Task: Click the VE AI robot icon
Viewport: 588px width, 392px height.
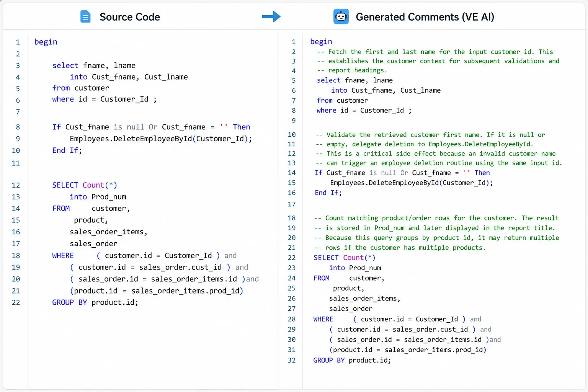Action: pos(341,16)
